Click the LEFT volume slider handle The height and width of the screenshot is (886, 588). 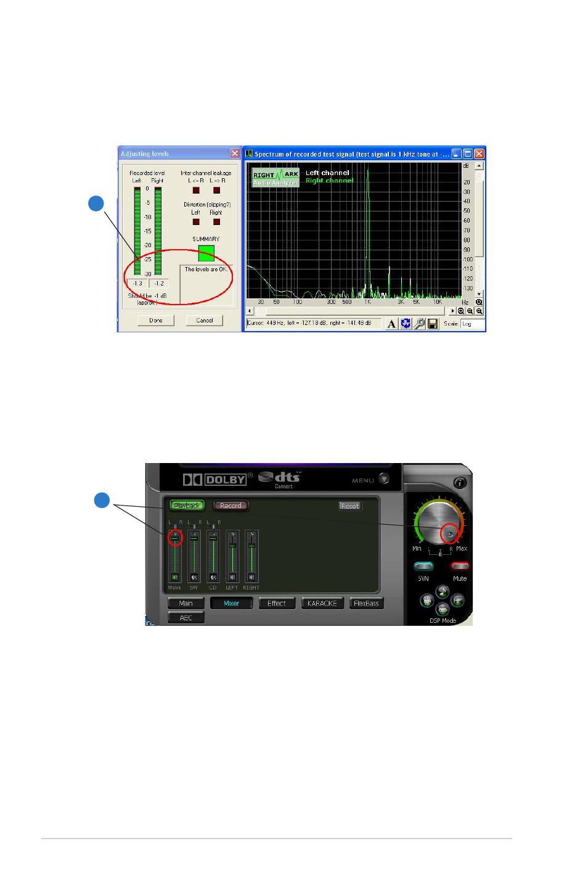point(232,545)
